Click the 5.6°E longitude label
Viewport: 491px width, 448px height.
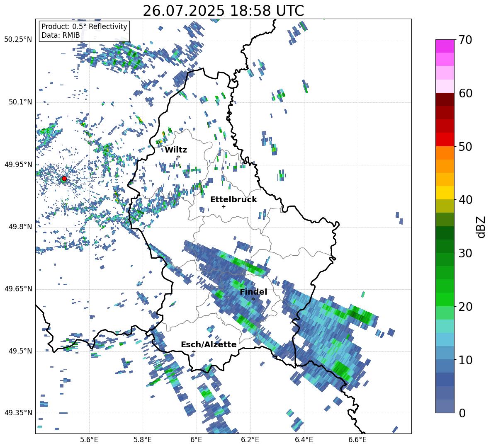(x=89, y=440)
